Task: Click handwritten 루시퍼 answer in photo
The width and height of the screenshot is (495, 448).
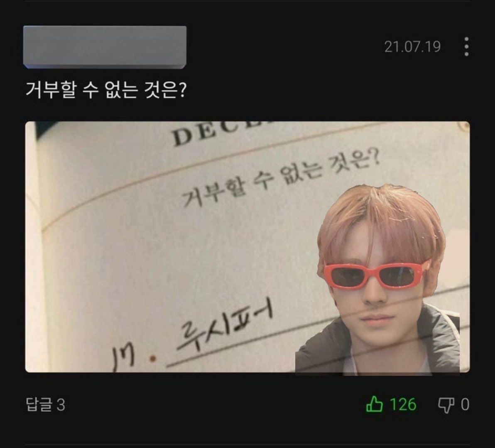Action: (225, 323)
